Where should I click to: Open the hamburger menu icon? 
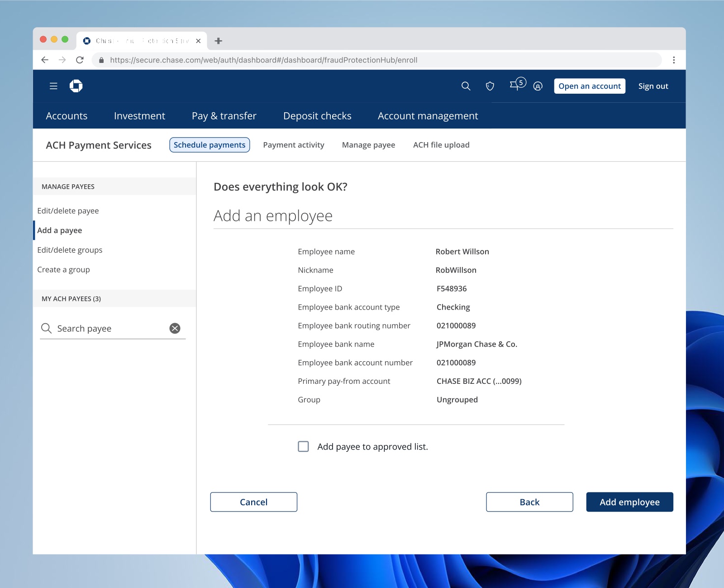click(53, 86)
